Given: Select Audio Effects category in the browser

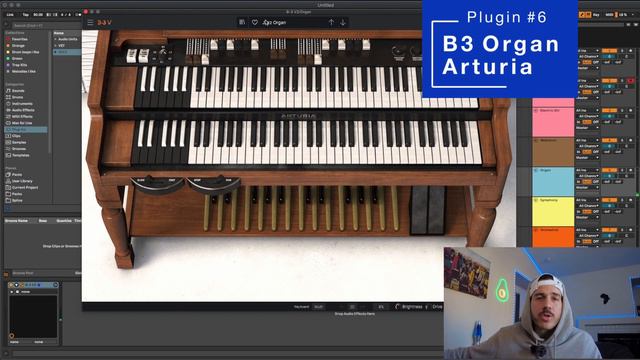Looking at the screenshot, I should [23, 110].
